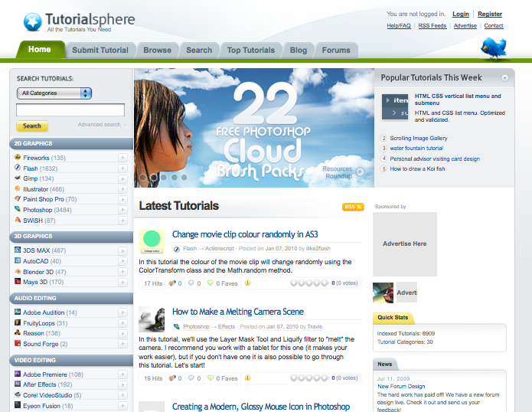Expand the Reason category arrow
This screenshot has width=532, height=412.
tap(122, 334)
